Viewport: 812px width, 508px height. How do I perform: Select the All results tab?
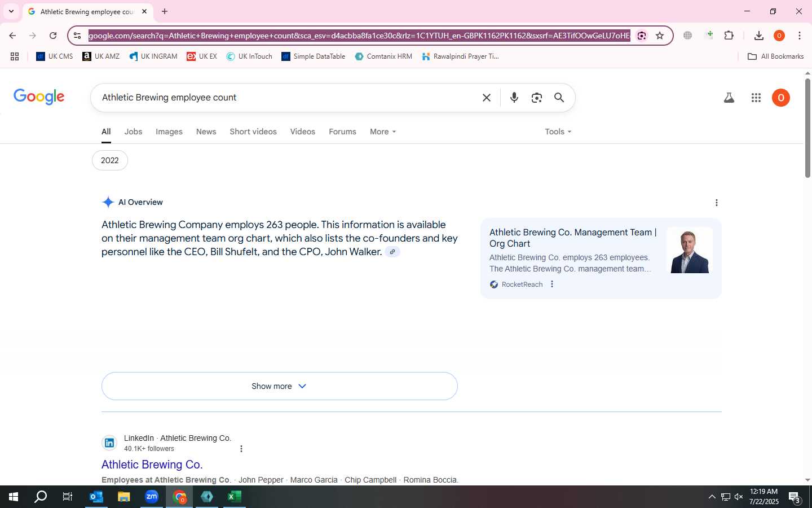[106, 132]
